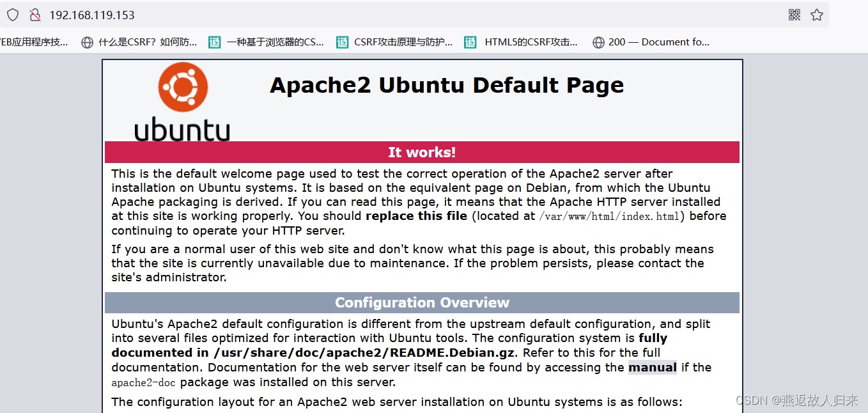Click globe icon of '什么是CSRF' bookmark
The image size is (868, 413).
[x=88, y=42]
